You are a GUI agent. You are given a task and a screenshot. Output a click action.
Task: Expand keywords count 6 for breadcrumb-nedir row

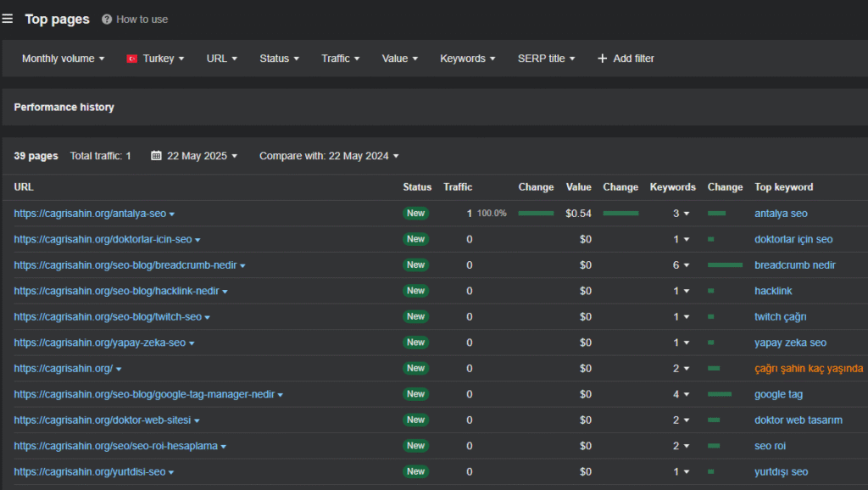(681, 265)
